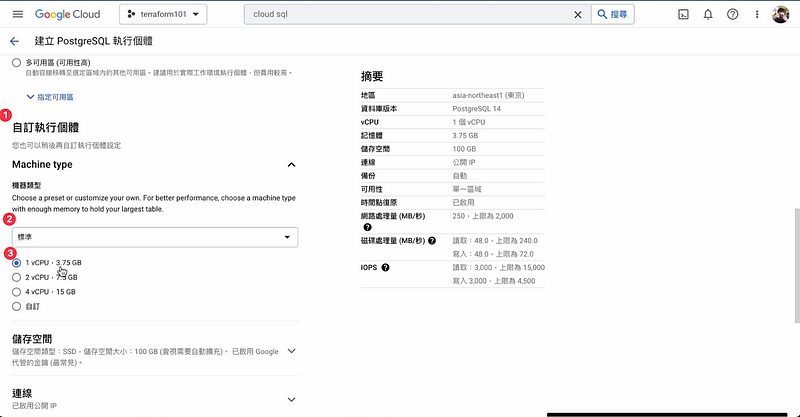The height and width of the screenshot is (417, 800).
Task: Open the terraform101 project selector
Action: [x=163, y=14]
